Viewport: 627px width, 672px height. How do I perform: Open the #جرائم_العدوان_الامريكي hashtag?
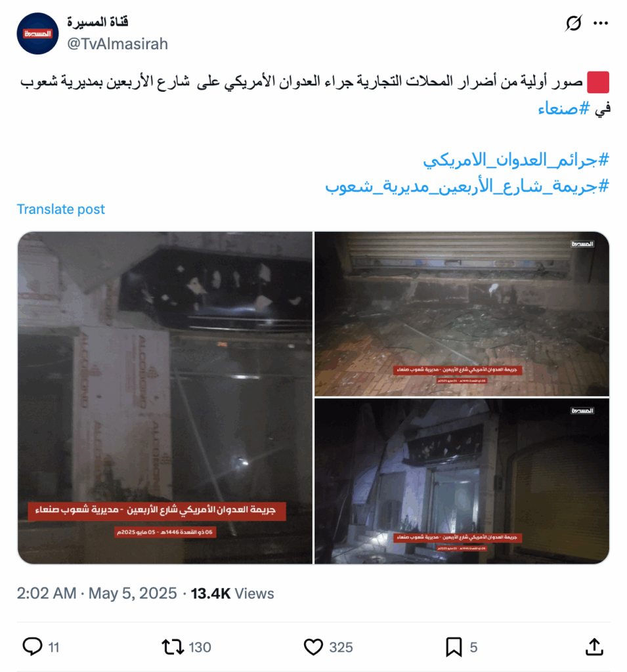pyautogui.click(x=516, y=160)
